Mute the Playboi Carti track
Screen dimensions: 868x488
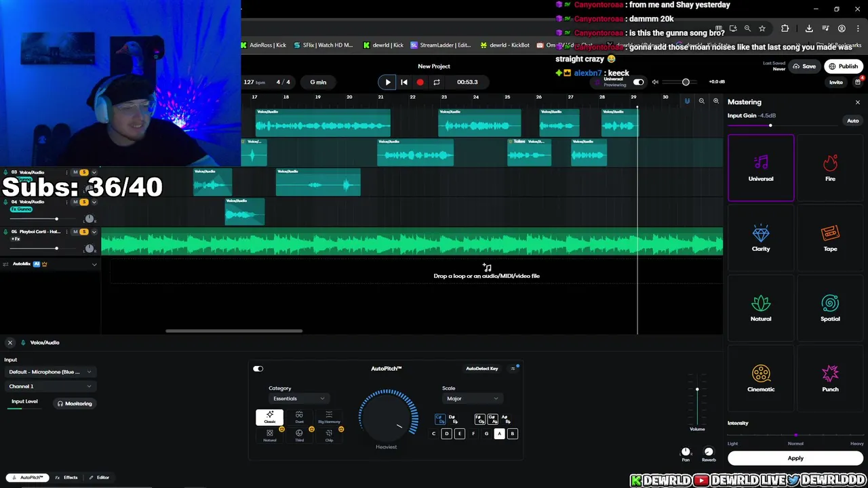(75, 232)
